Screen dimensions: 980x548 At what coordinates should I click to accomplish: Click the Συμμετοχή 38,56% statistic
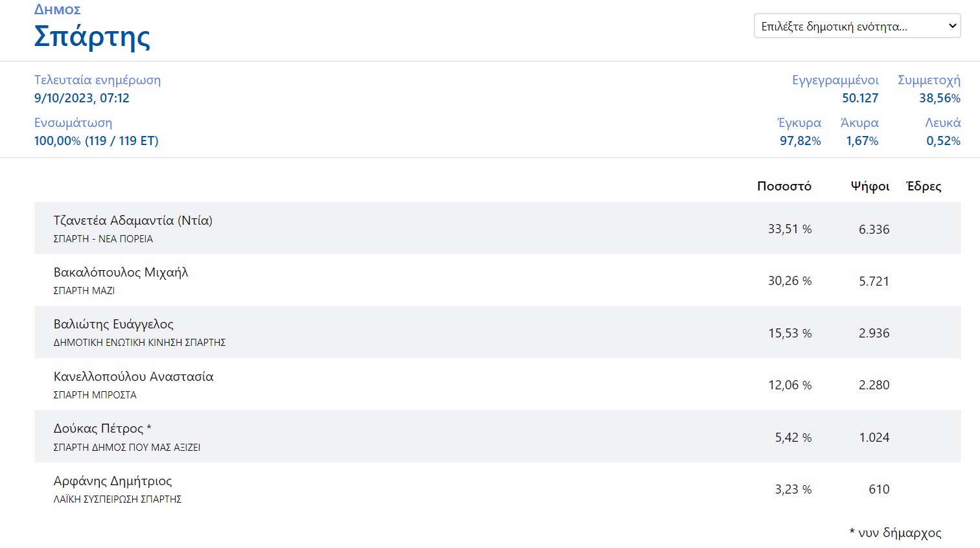coord(929,89)
